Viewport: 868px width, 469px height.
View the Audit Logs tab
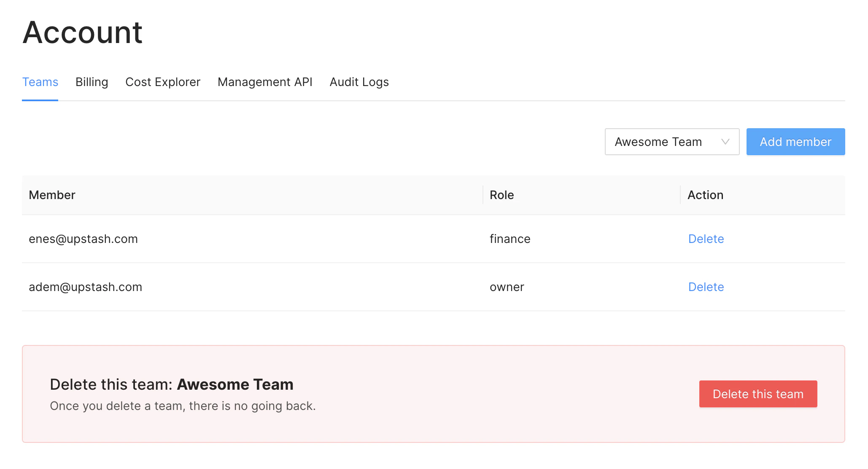pos(359,82)
